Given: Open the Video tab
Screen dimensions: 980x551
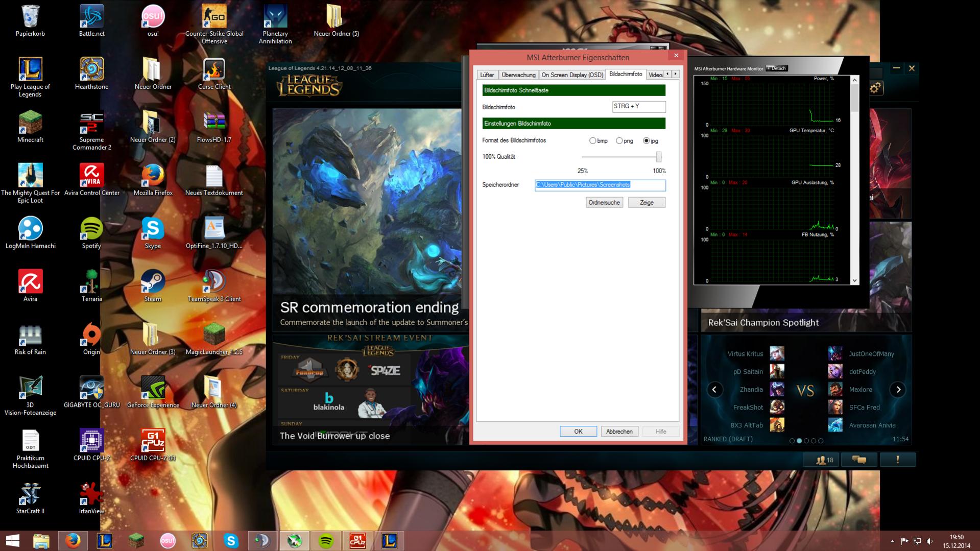Looking at the screenshot, I should tap(655, 75).
